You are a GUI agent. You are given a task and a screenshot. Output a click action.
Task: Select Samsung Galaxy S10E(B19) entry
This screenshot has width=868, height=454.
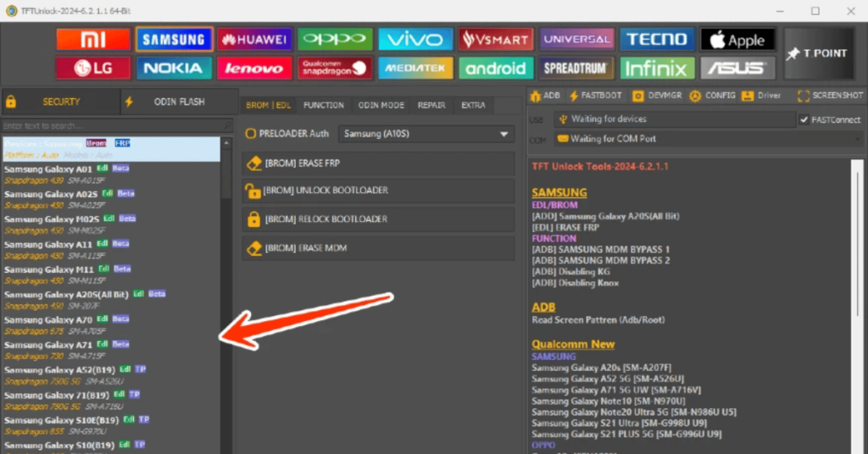(111, 426)
